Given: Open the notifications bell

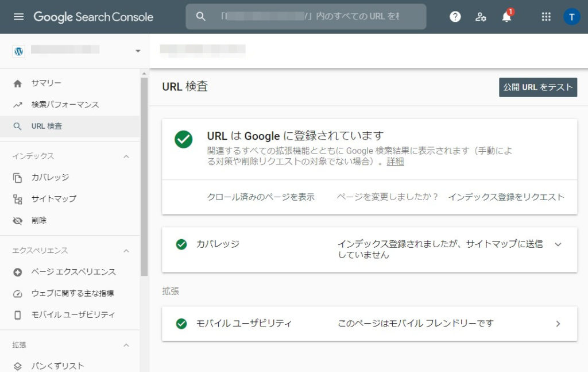Looking at the screenshot, I should click(506, 17).
